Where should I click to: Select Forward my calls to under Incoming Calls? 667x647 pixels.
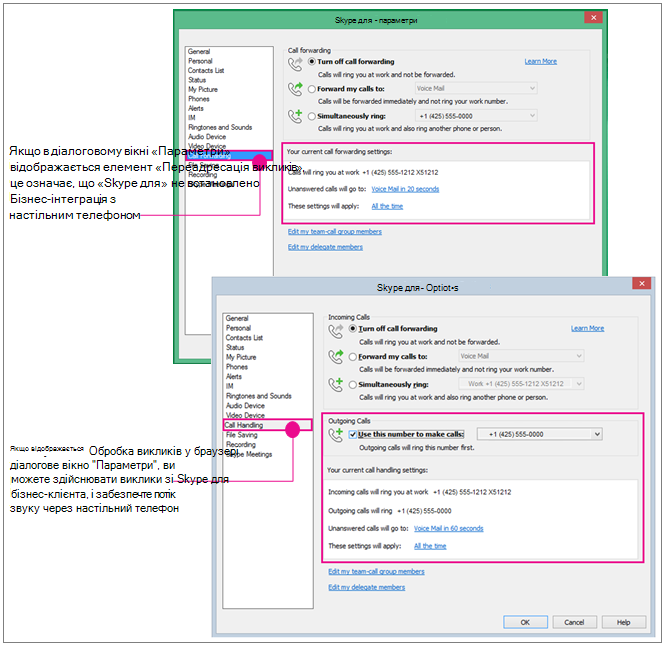coord(353,356)
